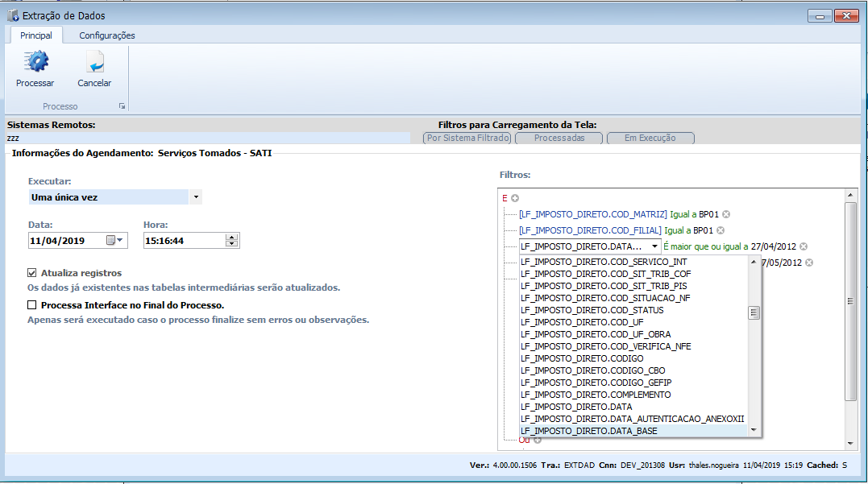This screenshot has width=868, height=484.
Task: Add a condition with the plus next to E
Action: click(515, 198)
